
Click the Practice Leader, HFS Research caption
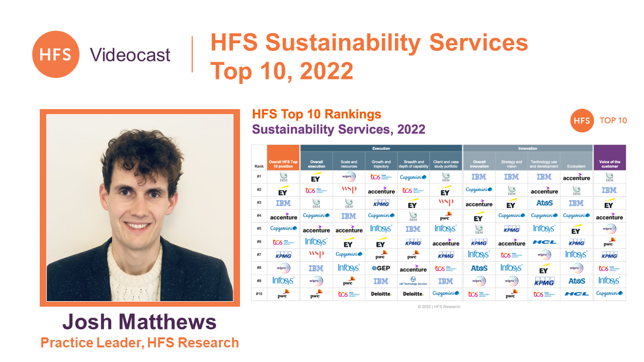point(139,343)
